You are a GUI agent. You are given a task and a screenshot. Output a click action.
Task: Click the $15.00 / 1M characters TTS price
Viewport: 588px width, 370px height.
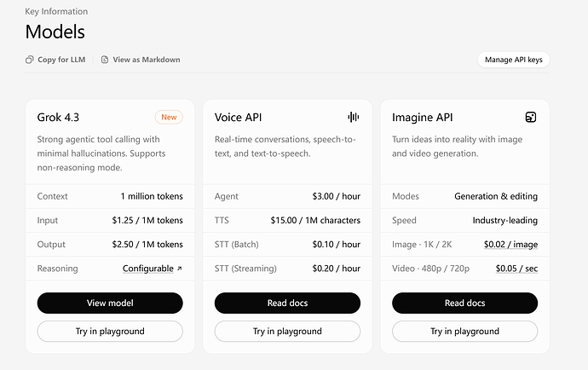315,220
